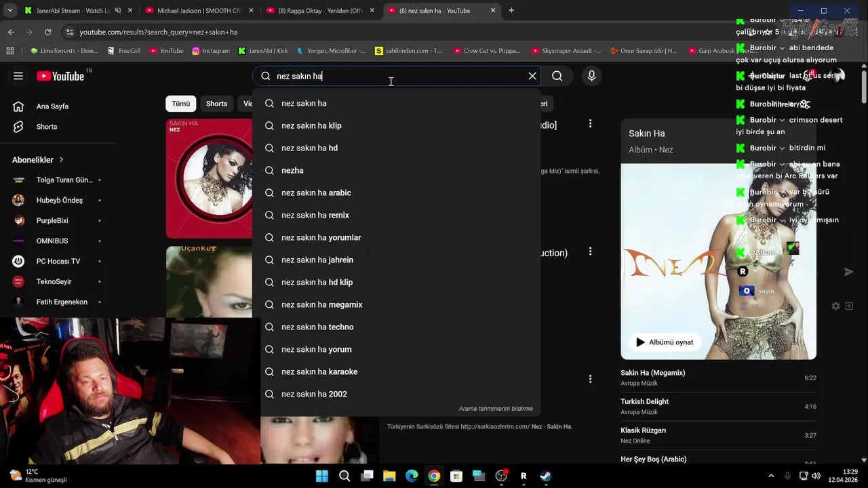868x488 pixels.
Task: Open Steam from the taskbar
Action: tap(546, 476)
